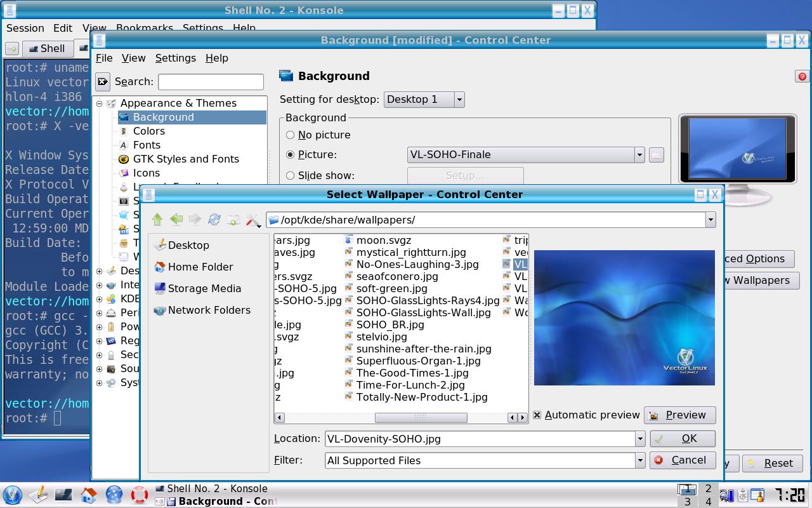Switch to Shell No. 2 - Konsole taskbar entry

211,488
